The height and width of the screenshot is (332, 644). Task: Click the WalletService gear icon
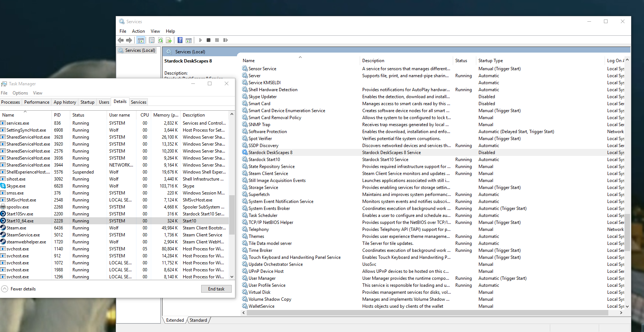coord(245,306)
